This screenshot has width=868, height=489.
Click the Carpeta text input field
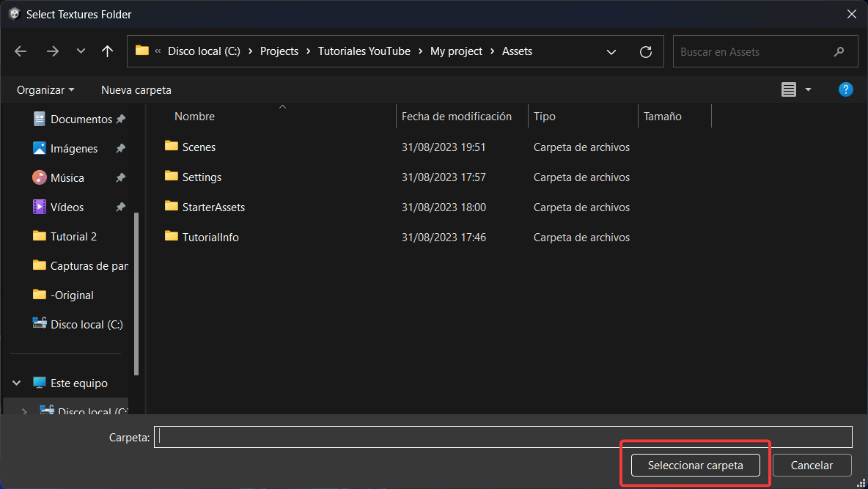click(x=503, y=437)
